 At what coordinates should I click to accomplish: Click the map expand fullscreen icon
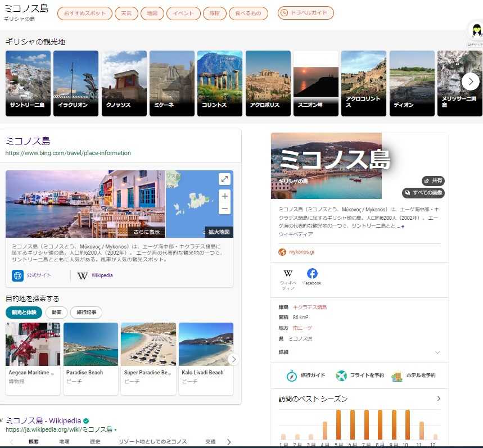(x=224, y=179)
